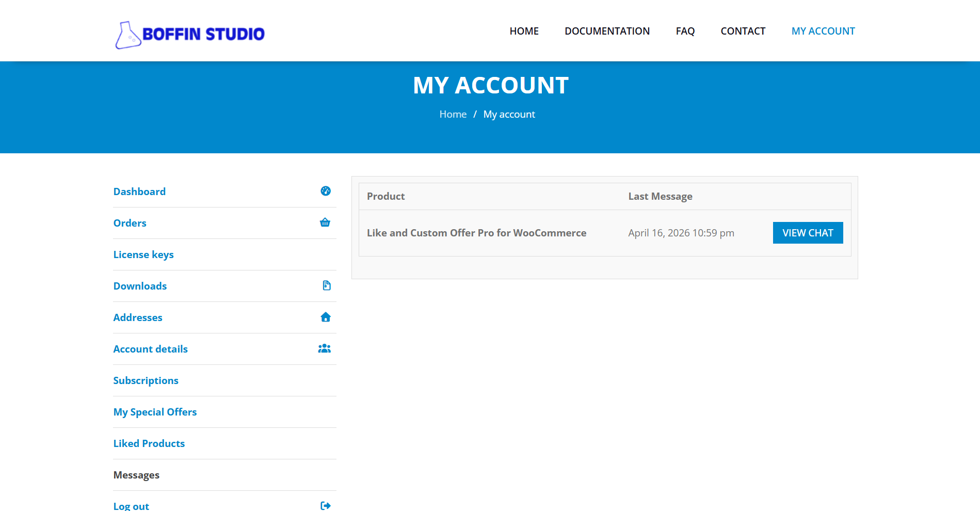Open My Special Offers link
Image resolution: width=980 pixels, height=511 pixels.
tap(155, 412)
